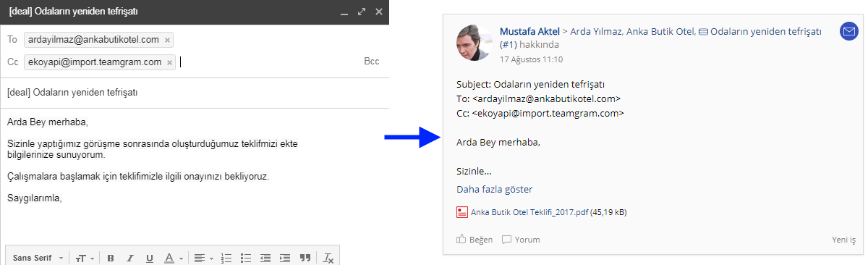Click Daha fazla göster link
This screenshot has height=265, width=868.
pos(495,190)
